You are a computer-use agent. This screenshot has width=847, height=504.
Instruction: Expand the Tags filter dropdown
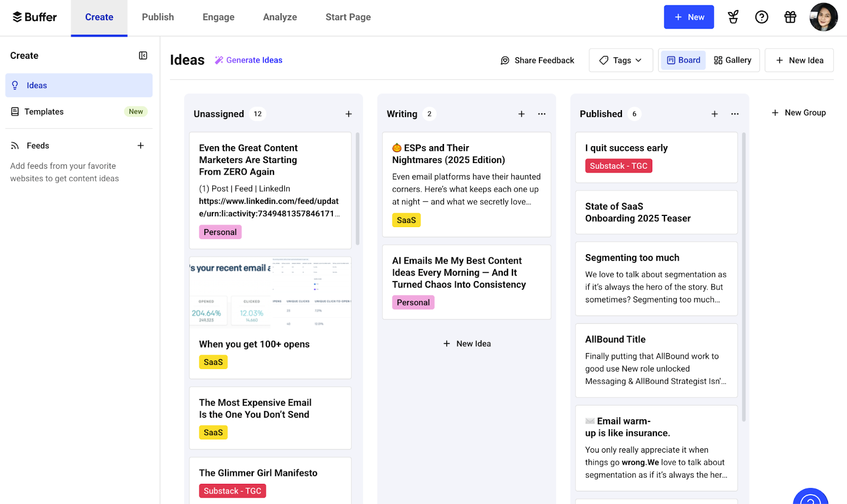click(x=620, y=60)
